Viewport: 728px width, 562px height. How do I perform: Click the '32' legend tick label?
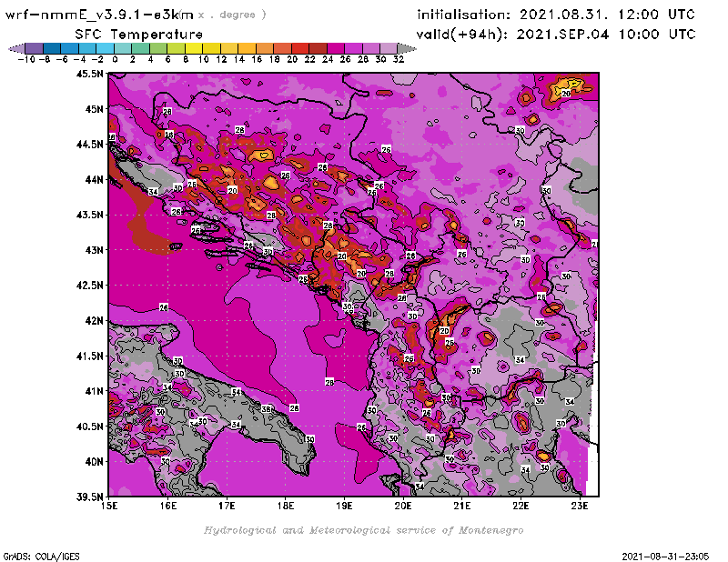coord(399,59)
